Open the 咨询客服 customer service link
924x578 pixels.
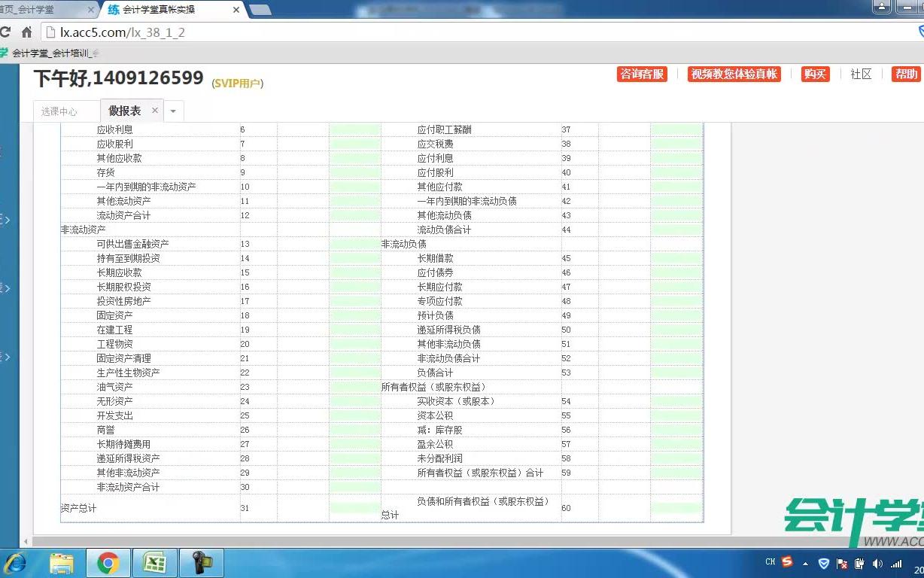click(641, 75)
